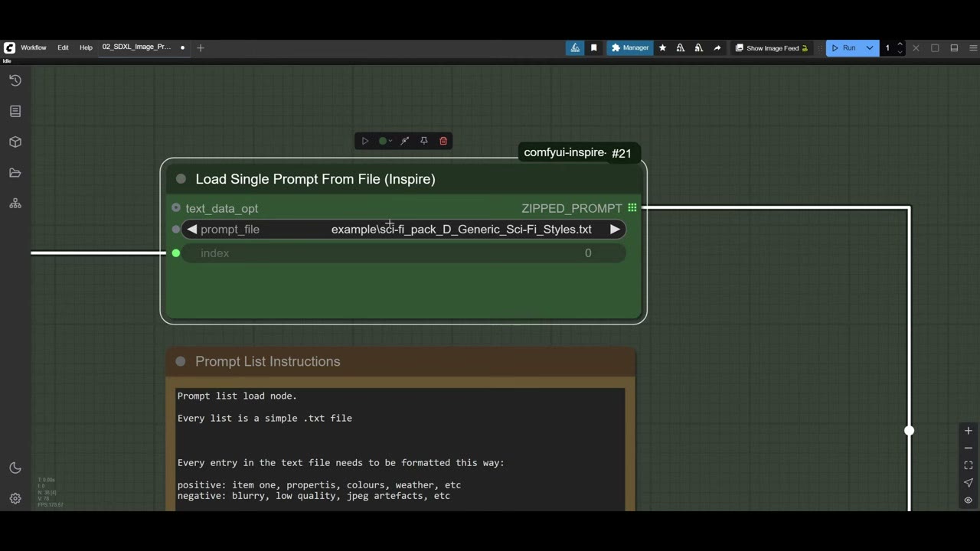This screenshot has height=551, width=980.
Task: Click the comfyui-inspire #21 node badge
Action: tap(578, 153)
